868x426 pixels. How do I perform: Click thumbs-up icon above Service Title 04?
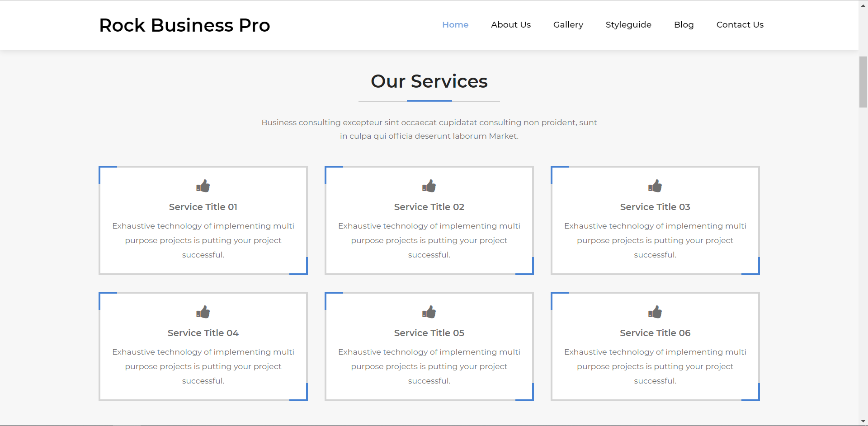click(203, 312)
